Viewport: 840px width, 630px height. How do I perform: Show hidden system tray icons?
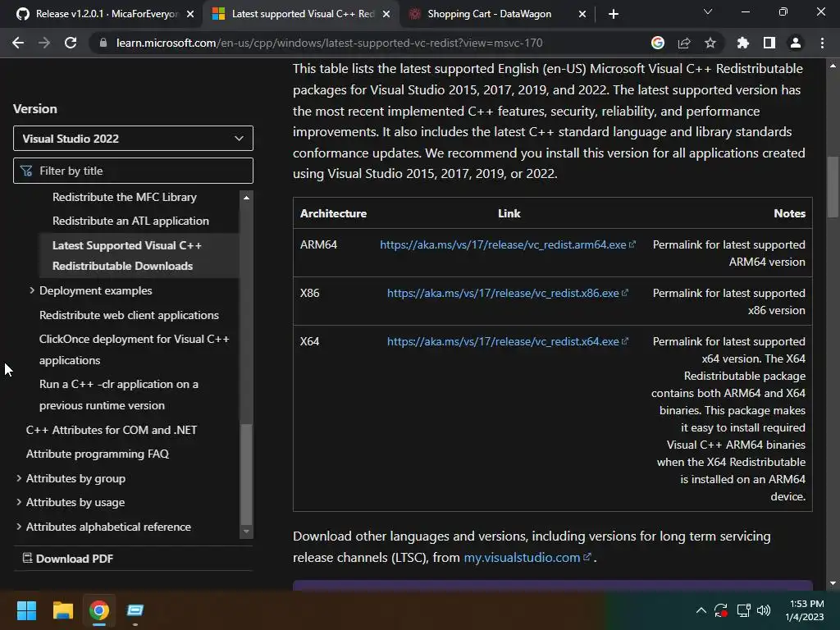701,610
